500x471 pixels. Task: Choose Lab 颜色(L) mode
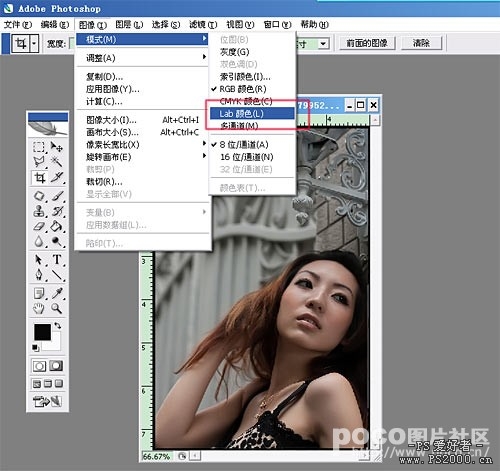(x=252, y=114)
